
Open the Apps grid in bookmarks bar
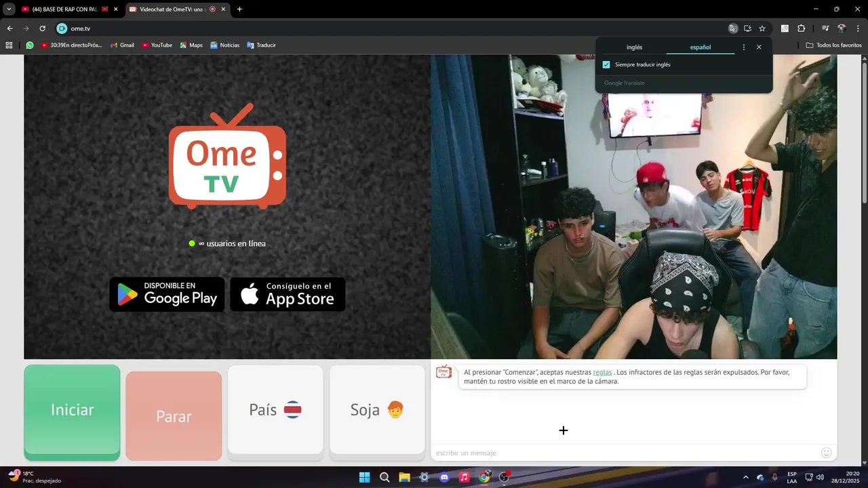coord(9,45)
